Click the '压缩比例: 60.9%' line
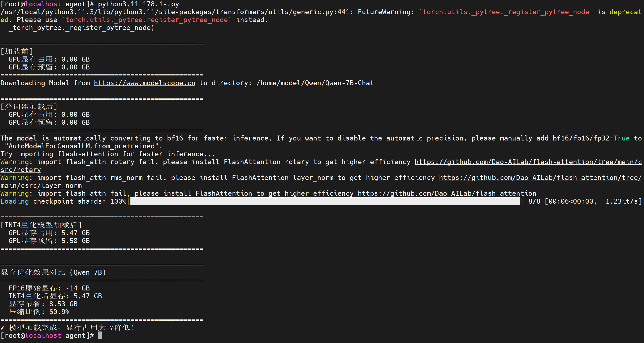Image resolution: width=644 pixels, height=343 pixels. pyautogui.click(x=39, y=312)
